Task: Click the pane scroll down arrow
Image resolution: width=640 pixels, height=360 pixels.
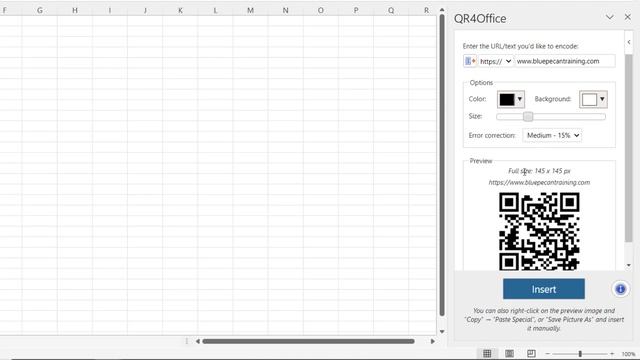Action: click(x=629, y=265)
